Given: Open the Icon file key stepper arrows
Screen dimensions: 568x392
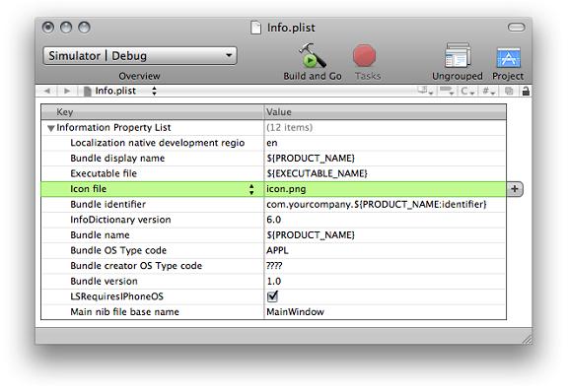Looking at the screenshot, I should tap(251, 189).
